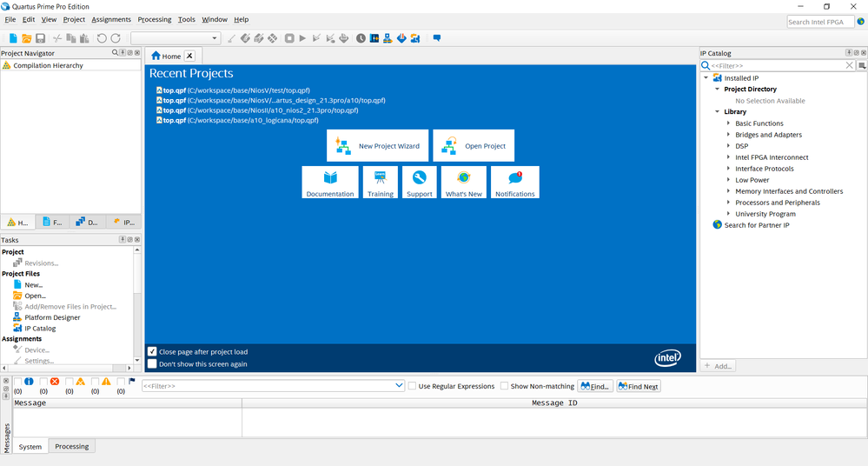
Task: Open recent project a10_logicana/top.qpf
Action: pyautogui.click(x=237, y=120)
